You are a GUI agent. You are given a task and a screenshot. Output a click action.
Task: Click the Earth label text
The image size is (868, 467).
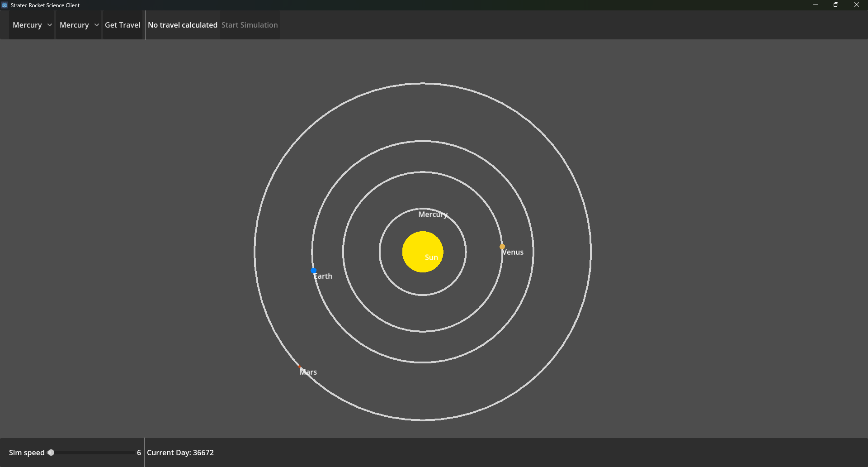[x=323, y=276]
